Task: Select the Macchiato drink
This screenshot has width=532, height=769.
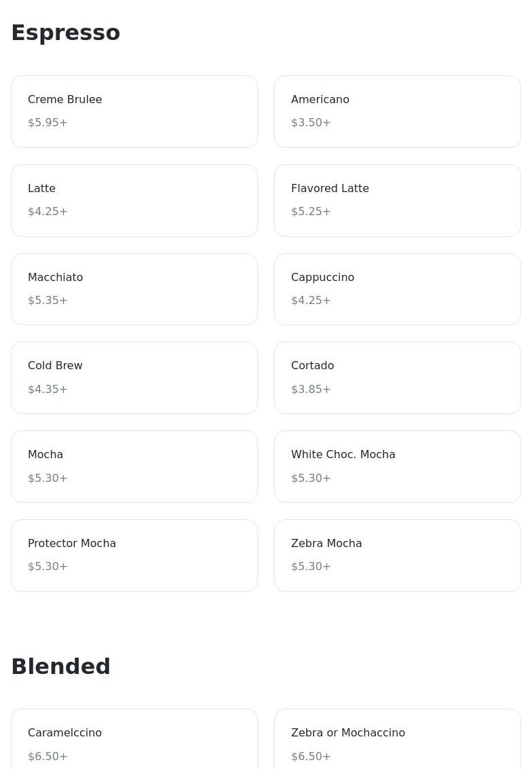Action: 134,289
